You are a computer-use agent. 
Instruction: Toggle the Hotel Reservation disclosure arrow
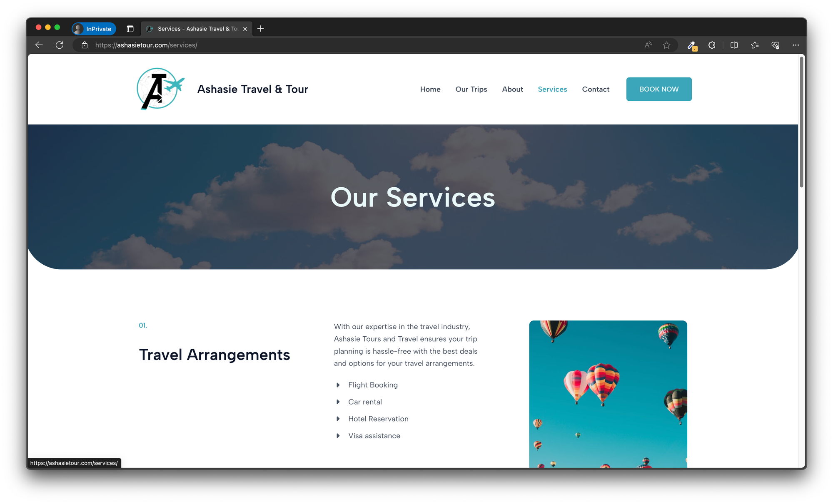[338, 418]
